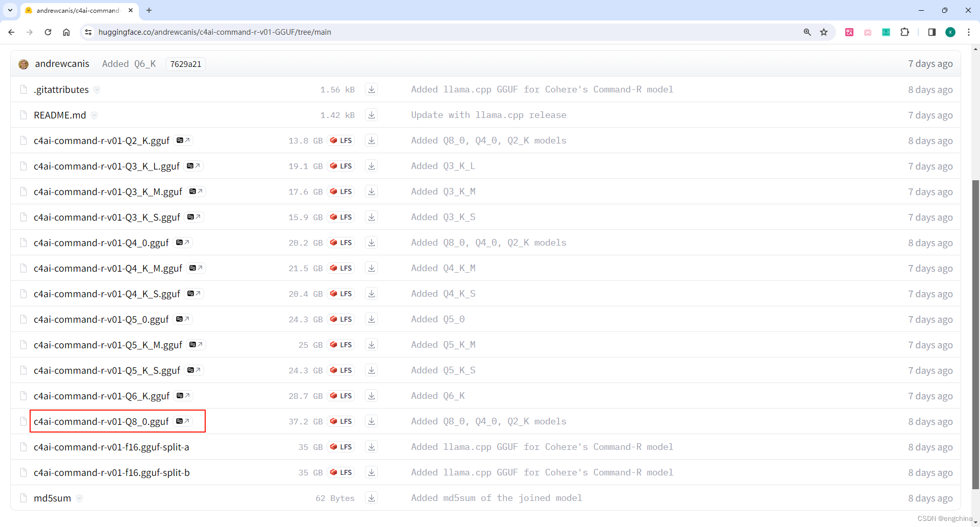Click the 62 Bytes size of md5sum

point(335,498)
